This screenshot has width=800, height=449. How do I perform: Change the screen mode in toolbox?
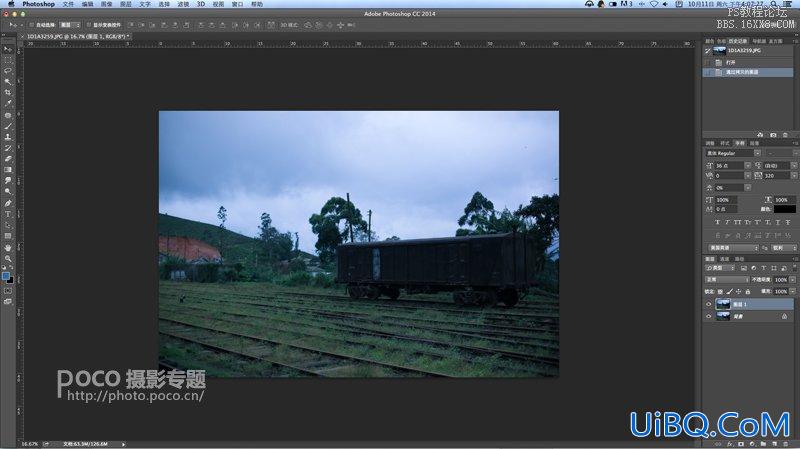click(8, 302)
